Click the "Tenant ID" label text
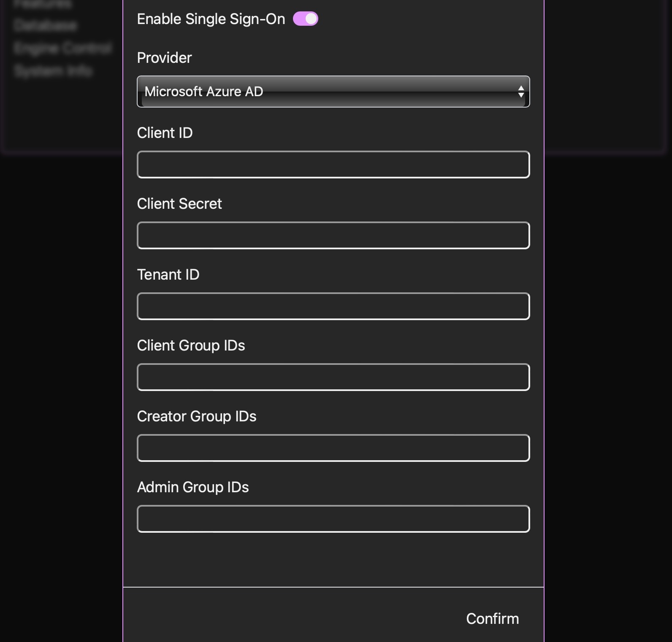This screenshot has height=642, width=672. pyautogui.click(x=168, y=275)
